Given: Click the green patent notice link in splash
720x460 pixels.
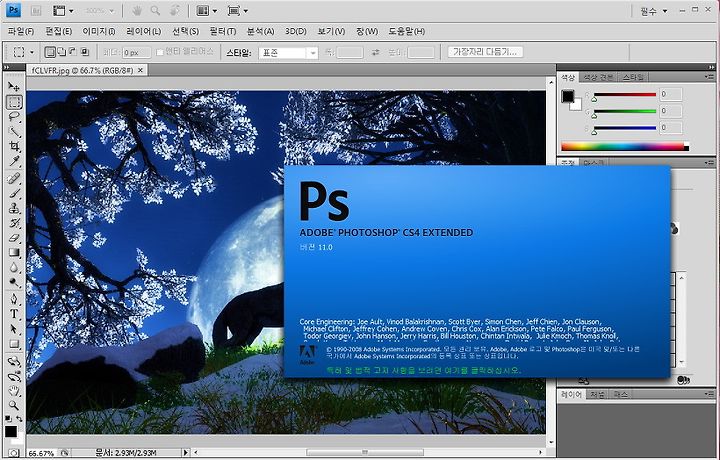Looking at the screenshot, I should pos(424,370).
